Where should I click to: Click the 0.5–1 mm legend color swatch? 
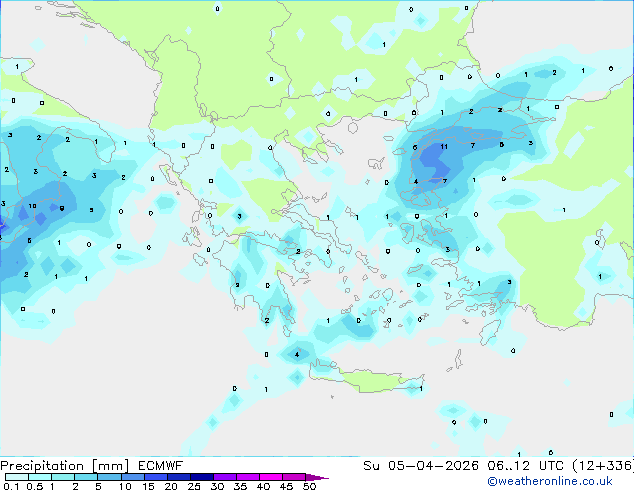tap(40, 477)
